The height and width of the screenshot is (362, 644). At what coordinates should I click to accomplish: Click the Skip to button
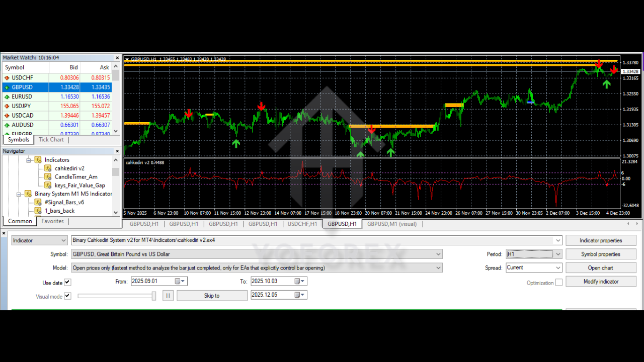212,295
